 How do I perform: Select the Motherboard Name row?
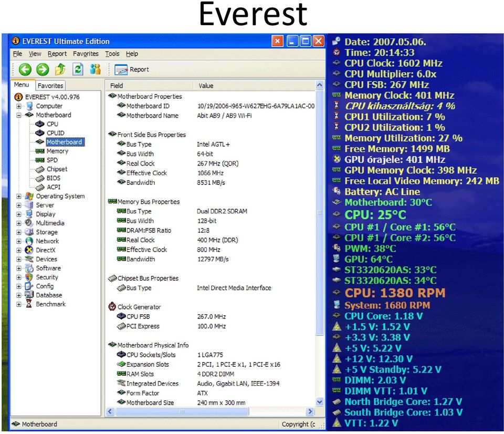211,116
